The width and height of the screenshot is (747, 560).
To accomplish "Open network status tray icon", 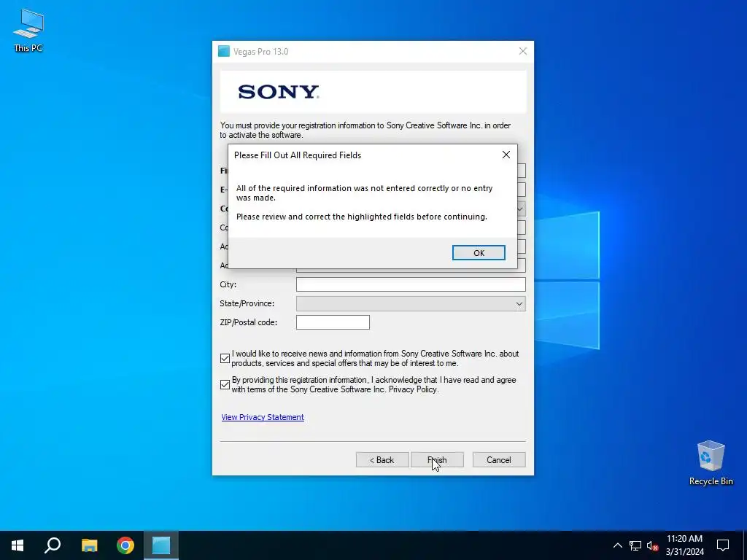I will [x=635, y=545].
